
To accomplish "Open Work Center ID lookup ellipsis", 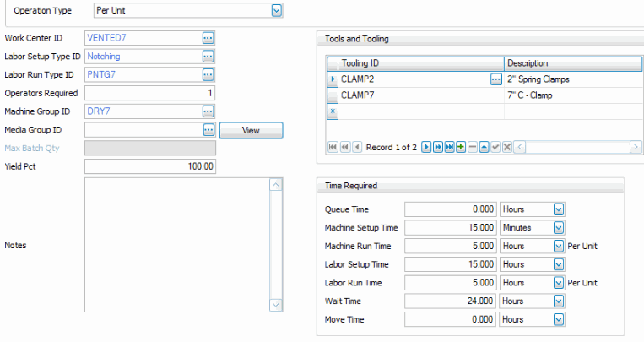I will pos(208,38).
